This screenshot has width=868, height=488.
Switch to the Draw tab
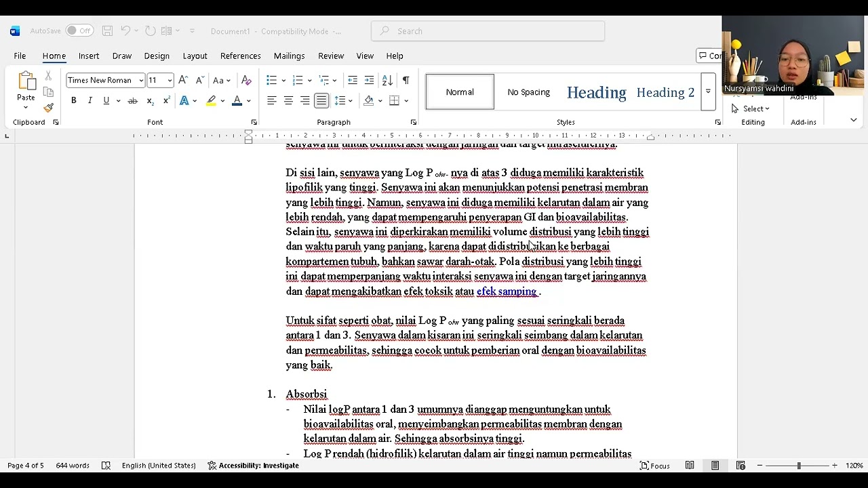coord(122,56)
